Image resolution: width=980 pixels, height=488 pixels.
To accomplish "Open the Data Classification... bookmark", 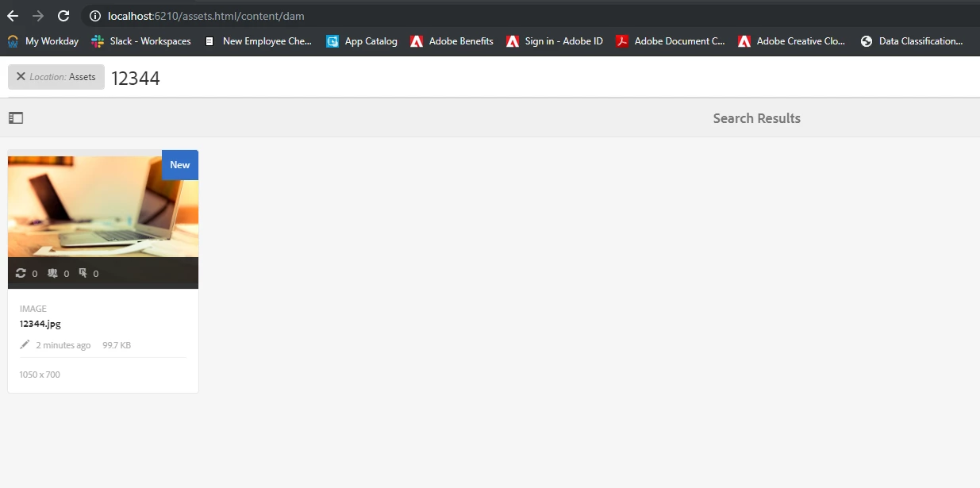I will 912,41.
